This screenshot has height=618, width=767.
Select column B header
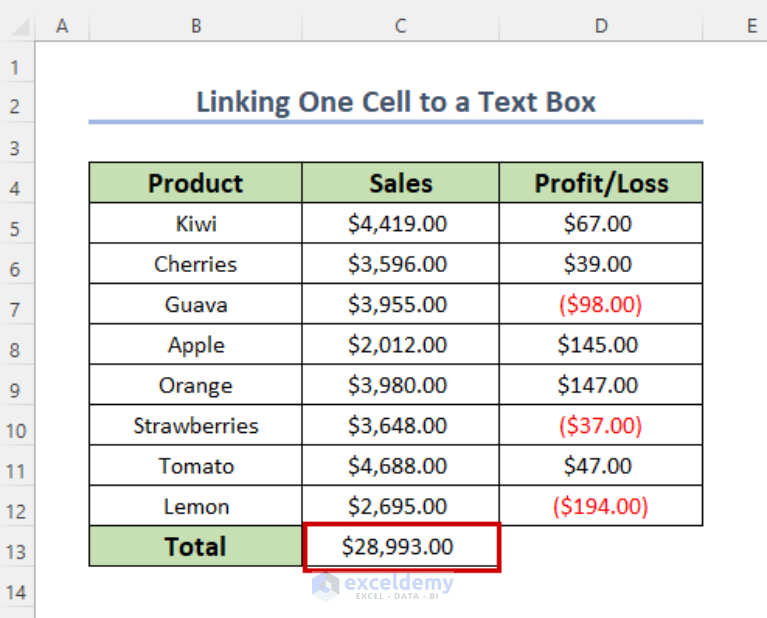[196, 25]
